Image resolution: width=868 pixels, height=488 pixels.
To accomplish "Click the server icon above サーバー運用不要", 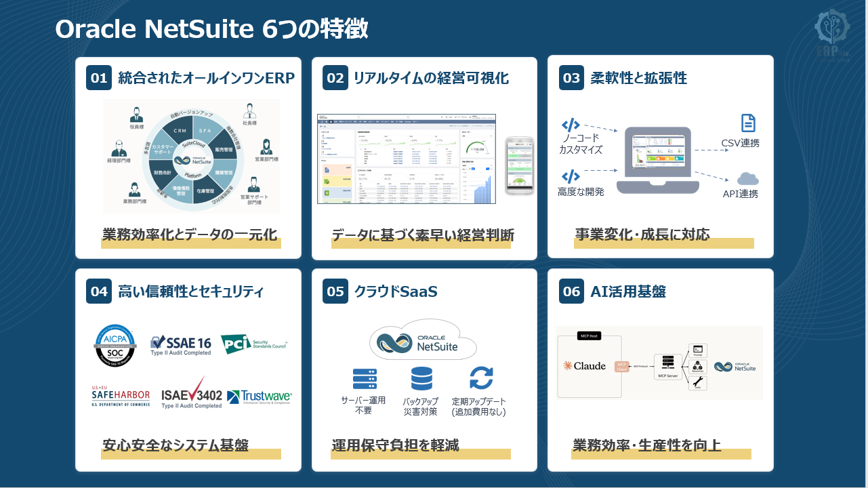I will 365,379.
